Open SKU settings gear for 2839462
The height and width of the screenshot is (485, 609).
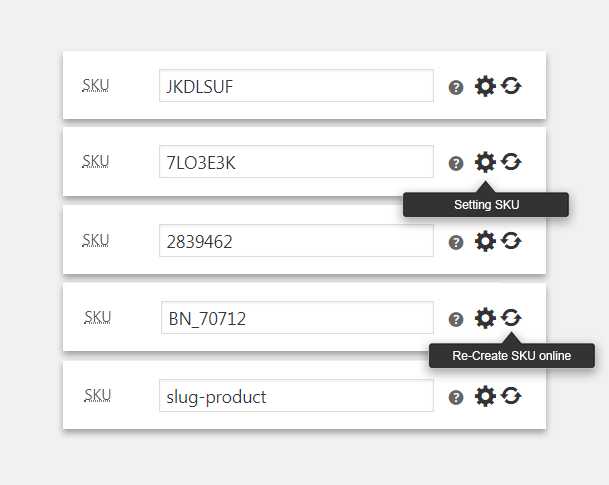pyautogui.click(x=485, y=240)
